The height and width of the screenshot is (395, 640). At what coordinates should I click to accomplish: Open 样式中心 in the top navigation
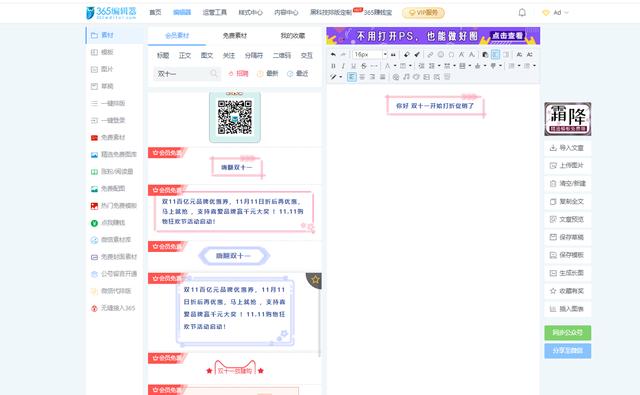coord(251,12)
